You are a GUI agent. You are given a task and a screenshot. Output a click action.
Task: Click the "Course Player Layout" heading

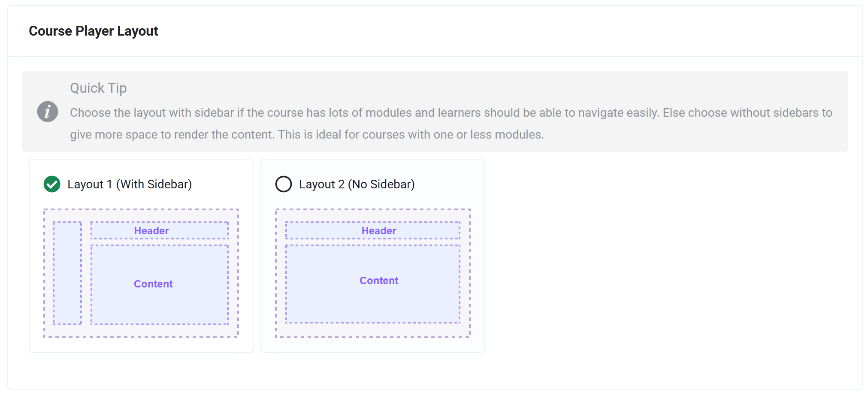click(x=94, y=31)
